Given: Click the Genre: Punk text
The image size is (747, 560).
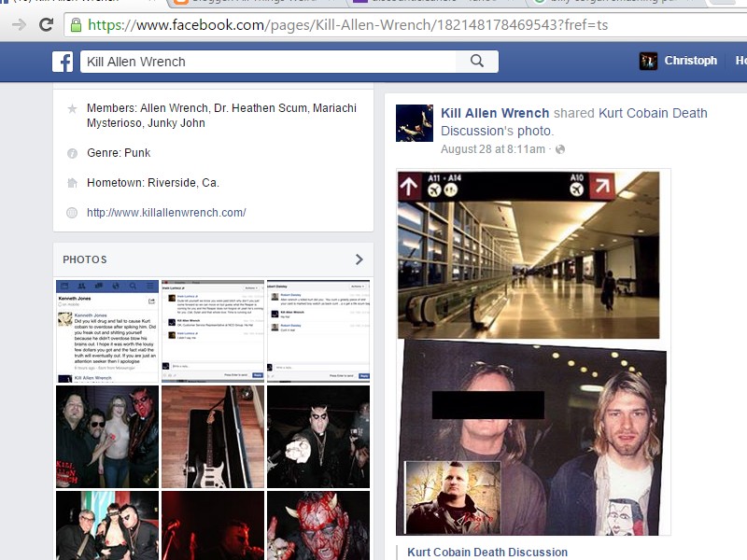Looking at the screenshot, I should point(119,153).
